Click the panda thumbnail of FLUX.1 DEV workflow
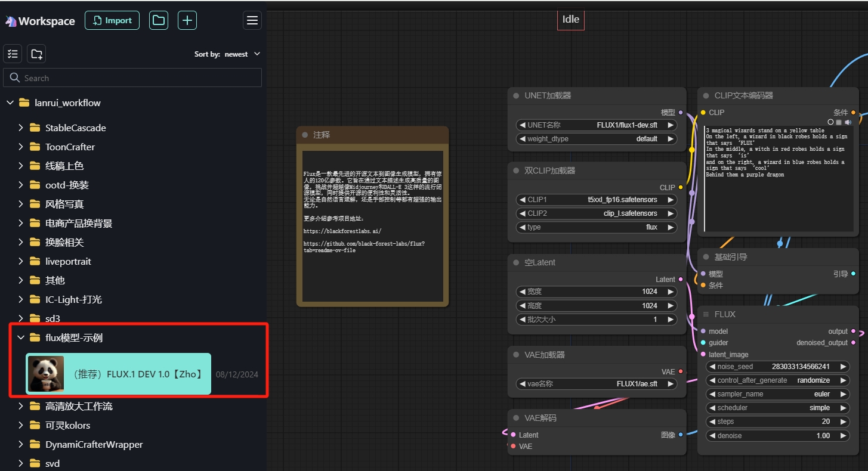868x471 pixels. (x=46, y=374)
